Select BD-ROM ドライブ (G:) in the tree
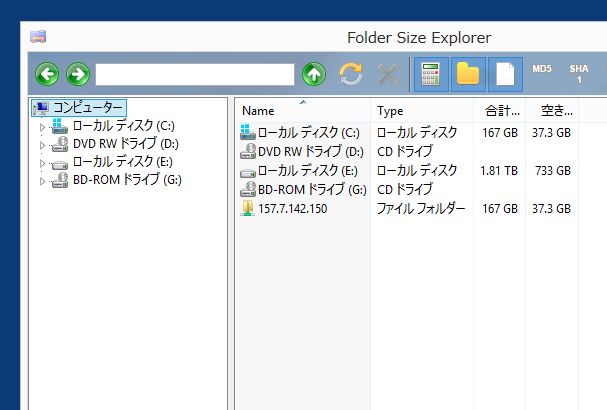Image resolution: width=607 pixels, height=410 pixels. point(127,180)
